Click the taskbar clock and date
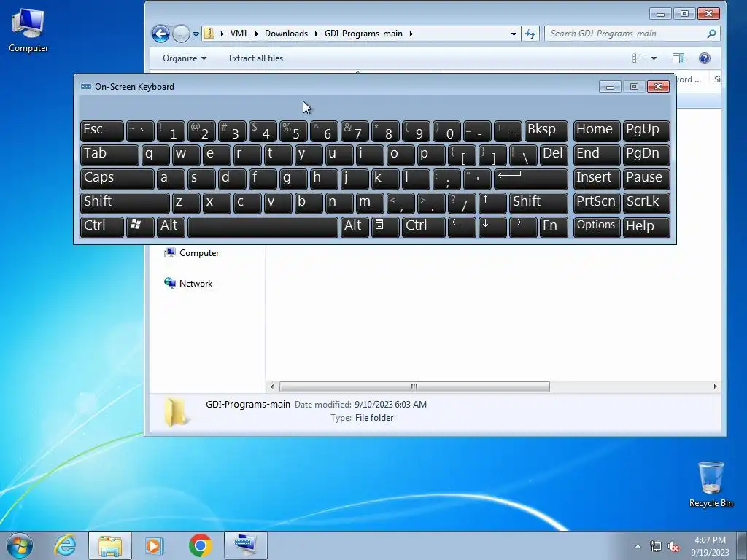This screenshot has width=747, height=560. point(710,546)
